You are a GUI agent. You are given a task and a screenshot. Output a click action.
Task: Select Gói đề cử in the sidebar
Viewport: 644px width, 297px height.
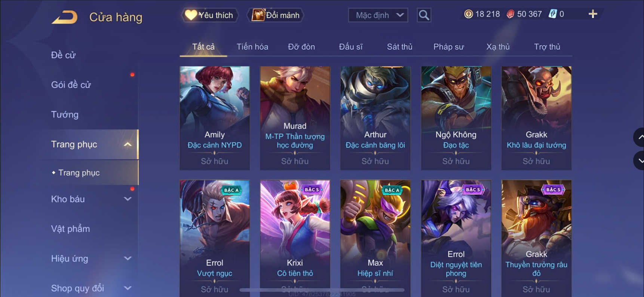71,85
